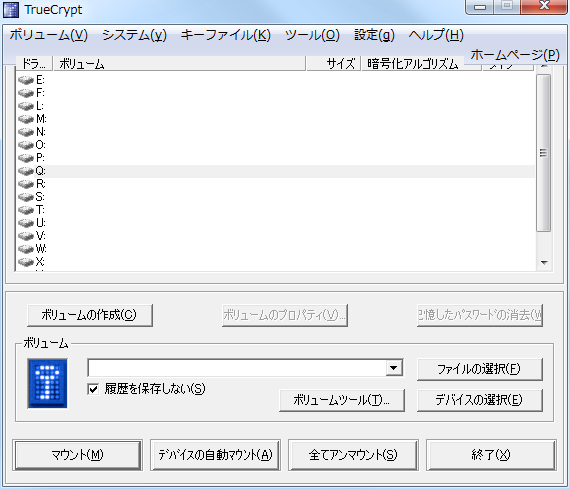
Task: Open the 設定(g) menu
Action: point(374,35)
